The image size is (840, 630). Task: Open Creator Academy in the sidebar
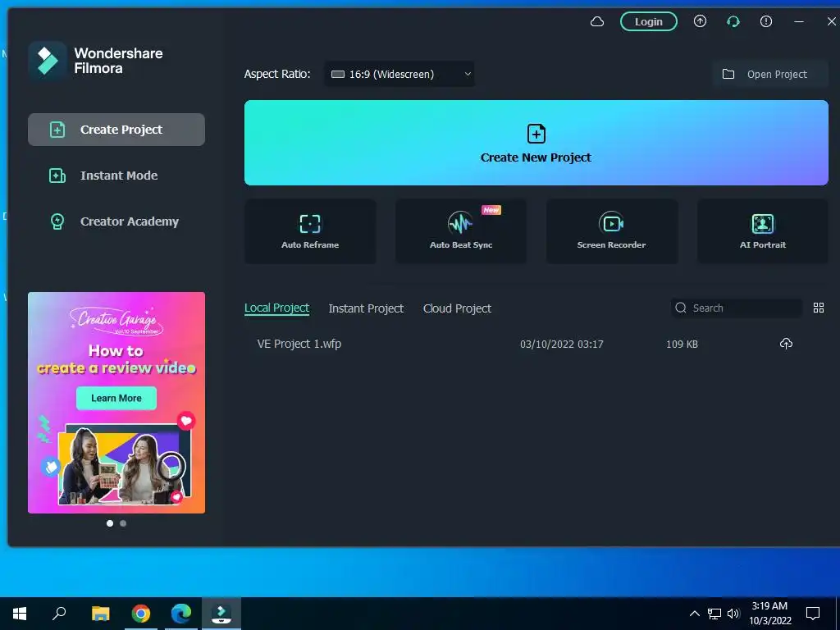coord(116,221)
